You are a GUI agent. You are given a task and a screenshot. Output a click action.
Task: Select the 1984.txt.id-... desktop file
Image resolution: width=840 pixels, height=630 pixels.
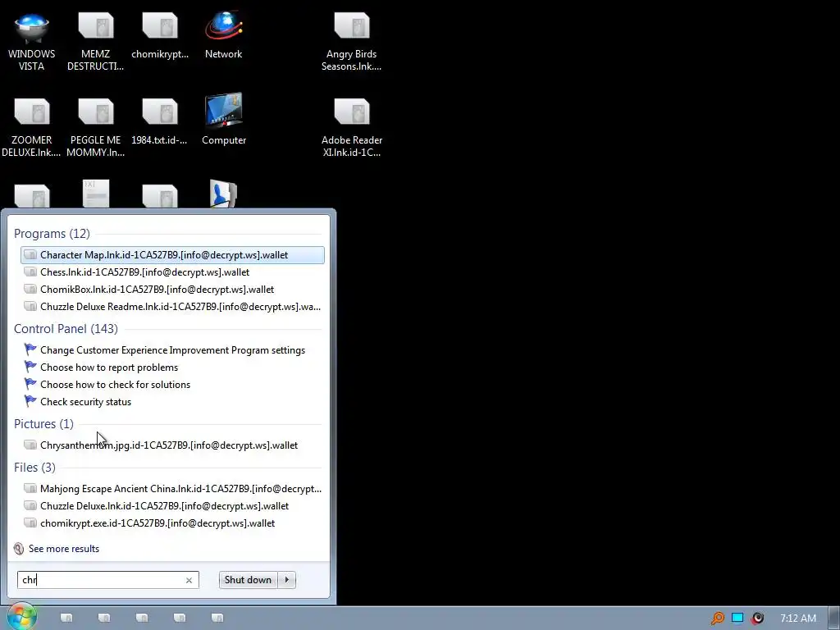coord(160,121)
